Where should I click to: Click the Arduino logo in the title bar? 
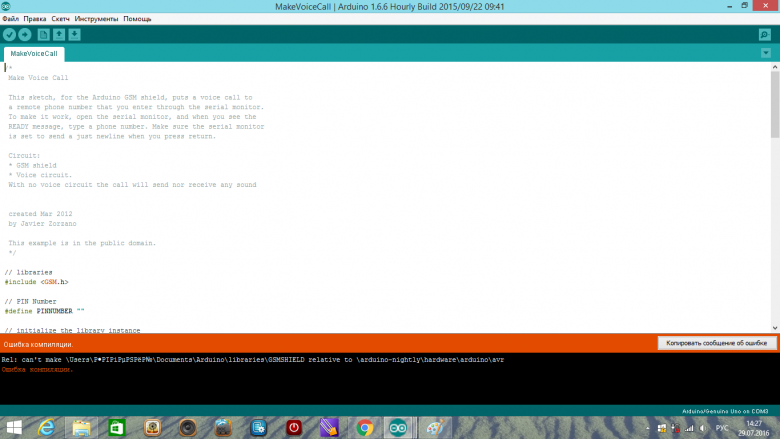click(6, 6)
